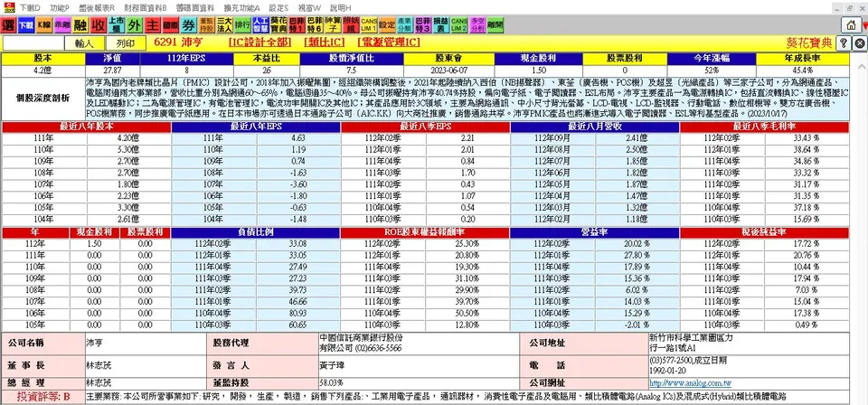The height and width of the screenshot is (405, 868).
Task: Open the 視窗W menu
Action: [x=309, y=8]
